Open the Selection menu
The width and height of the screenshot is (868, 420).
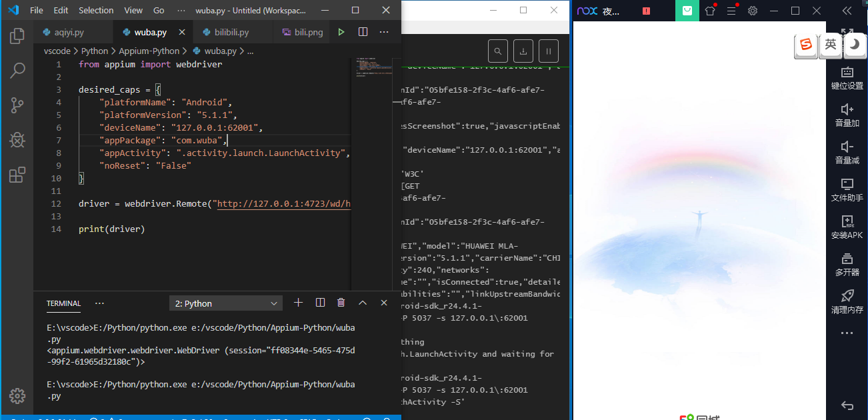[x=96, y=11]
